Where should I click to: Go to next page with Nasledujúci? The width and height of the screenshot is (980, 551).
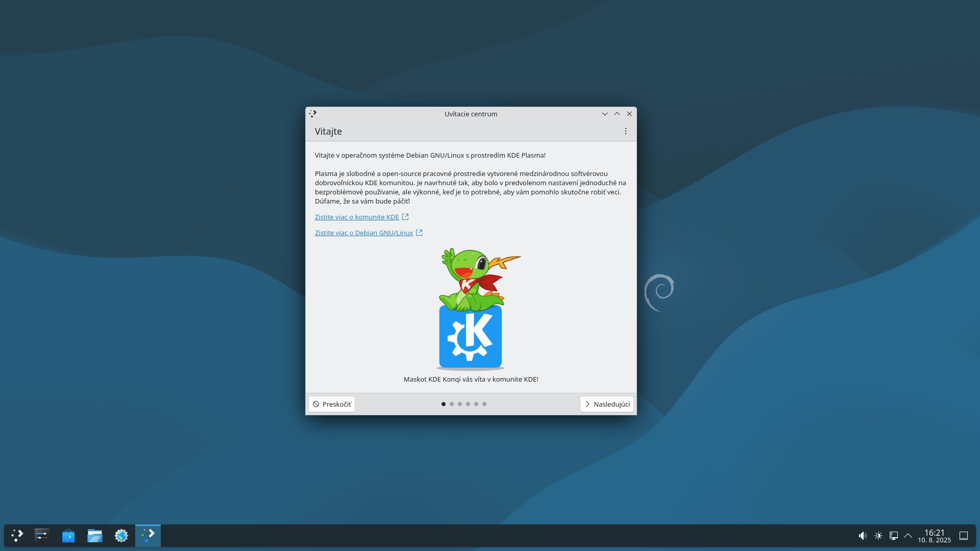click(607, 404)
